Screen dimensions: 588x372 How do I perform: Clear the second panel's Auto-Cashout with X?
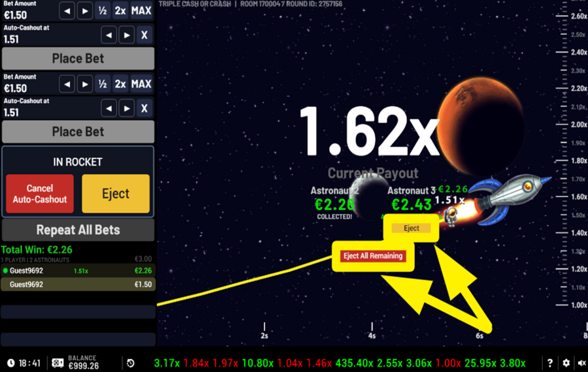pyautogui.click(x=144, y=108)
